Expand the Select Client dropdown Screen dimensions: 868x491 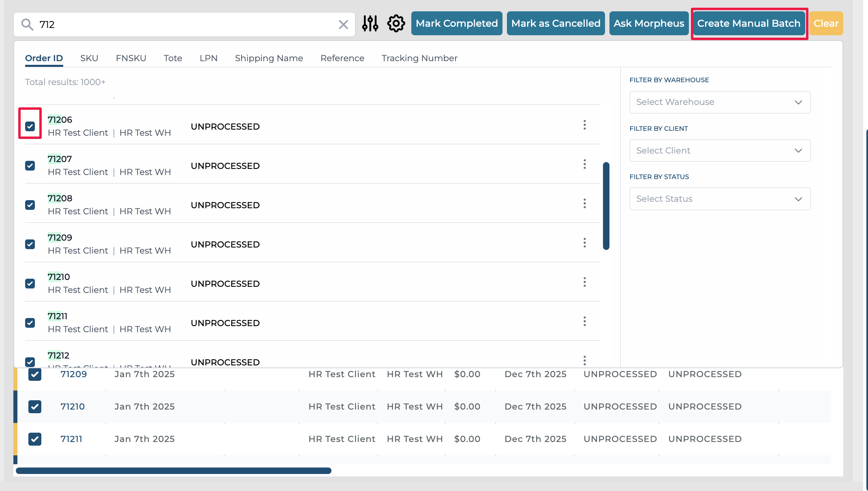tap(720, 151)
